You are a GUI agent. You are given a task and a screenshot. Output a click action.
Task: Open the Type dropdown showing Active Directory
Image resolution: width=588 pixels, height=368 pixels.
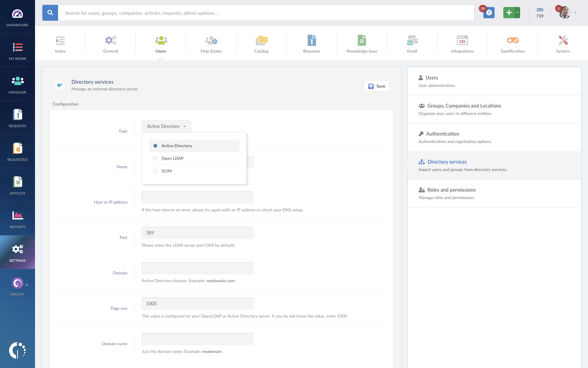point(166,126)
